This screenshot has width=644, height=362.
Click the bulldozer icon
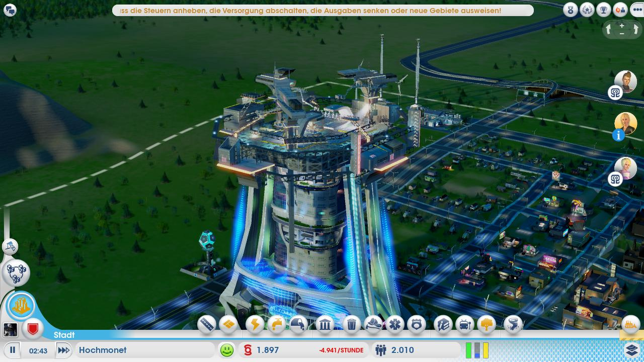click(631, 324)
